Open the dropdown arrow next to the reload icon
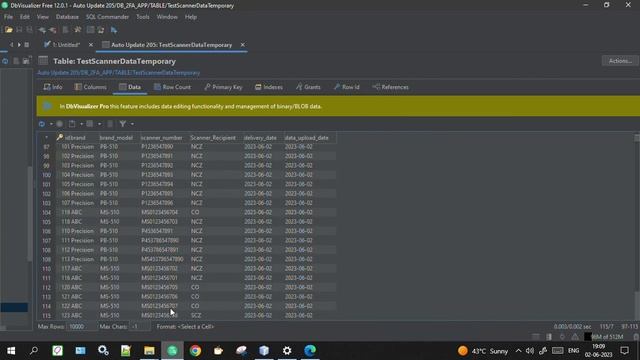Image resolution: width=640 pixels, height=360 pixels. click(51, 124)
